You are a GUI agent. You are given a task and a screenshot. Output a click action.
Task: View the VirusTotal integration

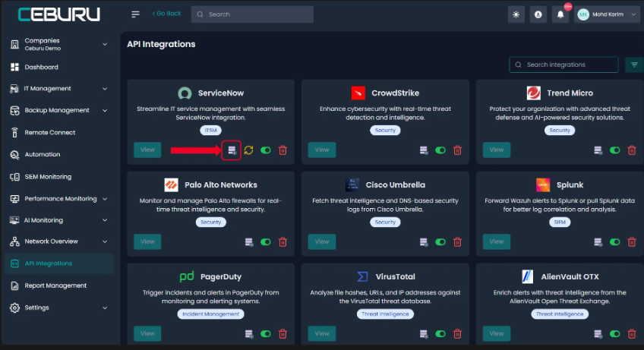pyautogui.click(x=322, y=333)
